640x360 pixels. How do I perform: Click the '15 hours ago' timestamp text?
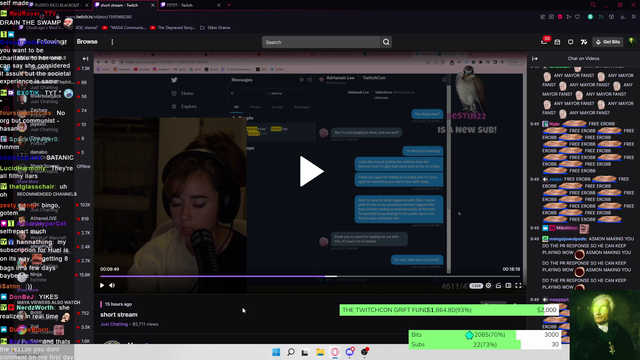click(118, 304)
